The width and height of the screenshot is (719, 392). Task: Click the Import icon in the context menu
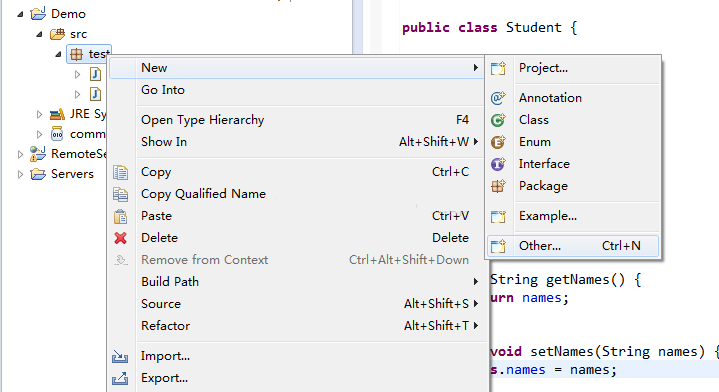[120, 356]
